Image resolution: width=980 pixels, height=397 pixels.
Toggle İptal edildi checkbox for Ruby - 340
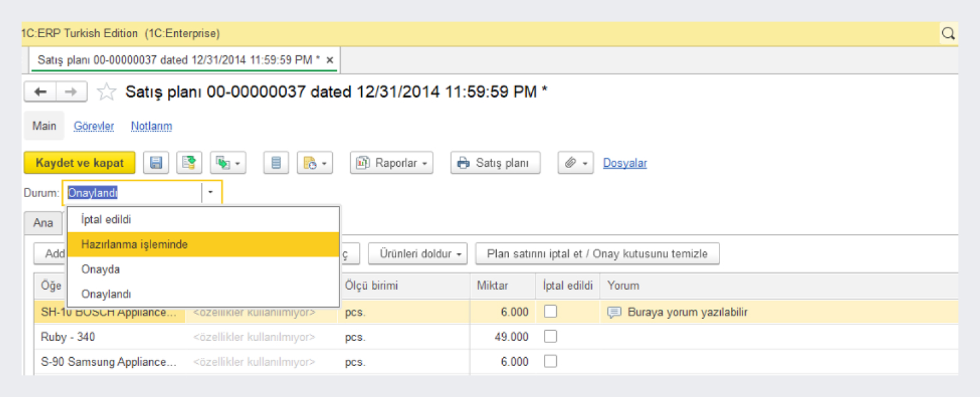pyautogui.click(x=550, y=337)
